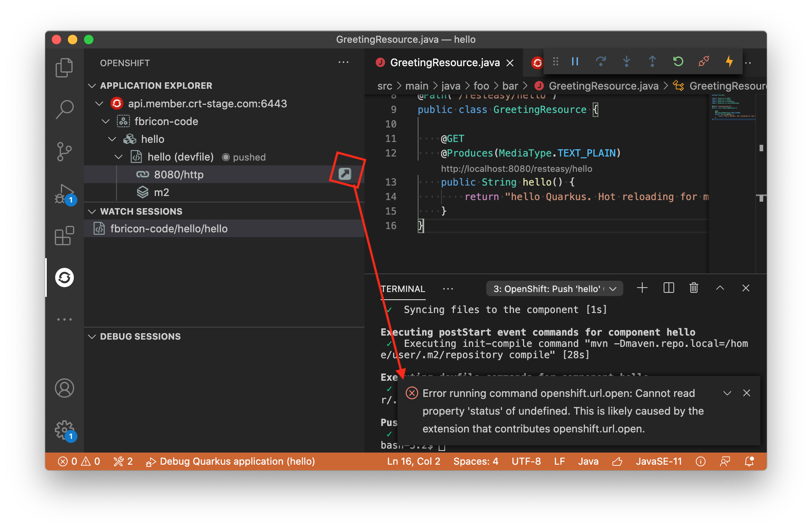Collapse the Application Explorer section
The width and height of the screenshot is (812, 530).
pyautogui.click(x=92, y=85)
